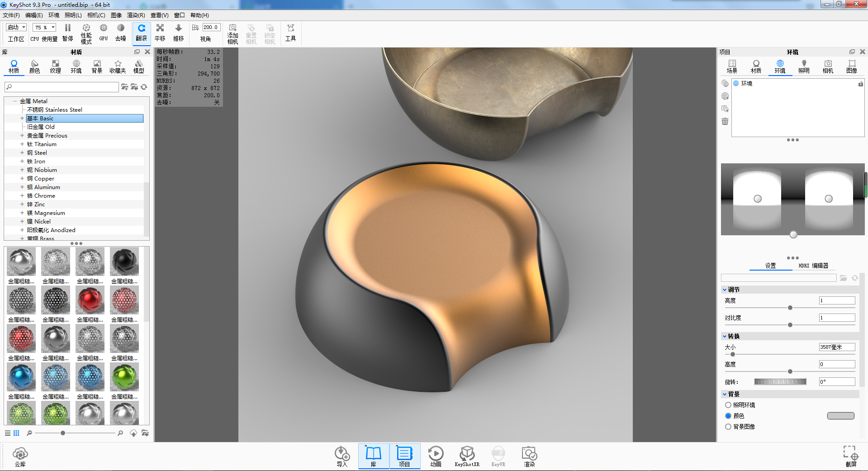Adjust the 对比度 (Contrast) slider handle
This screenshot has height=471, width=868.
[790, 325]
